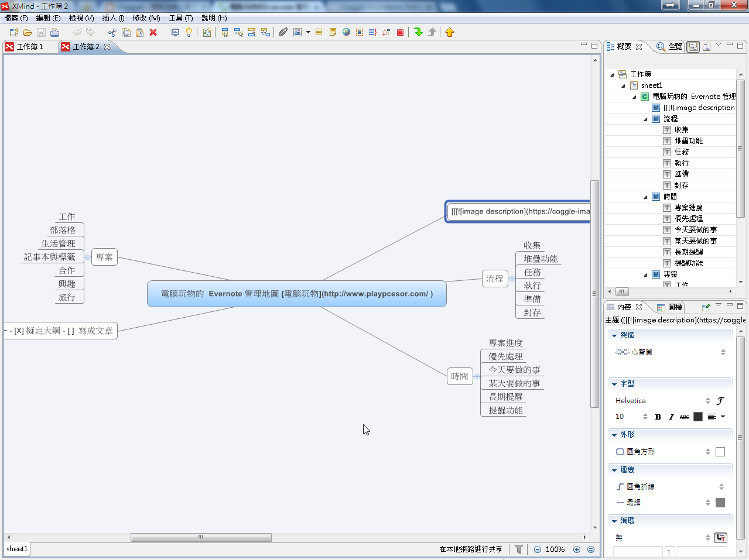Open the 插入 (I) menu
The height and width of the screenshot is (560, 749).
click(113, 18)
